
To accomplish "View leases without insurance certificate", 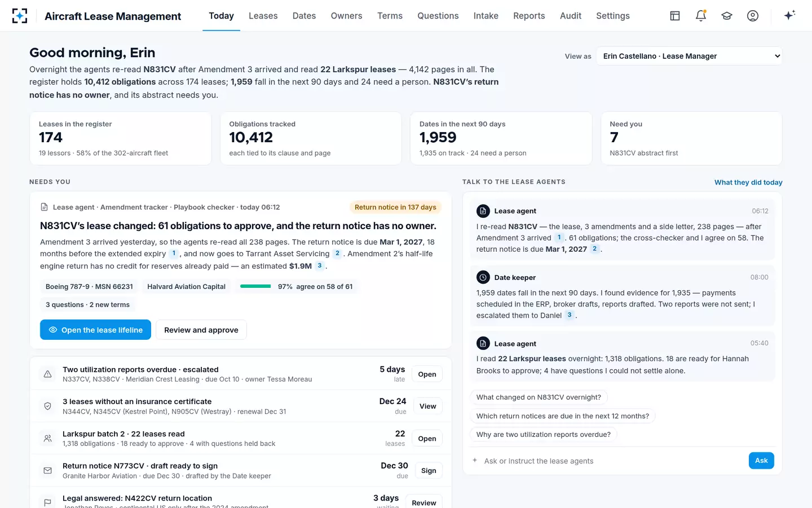I will (427, 406).
